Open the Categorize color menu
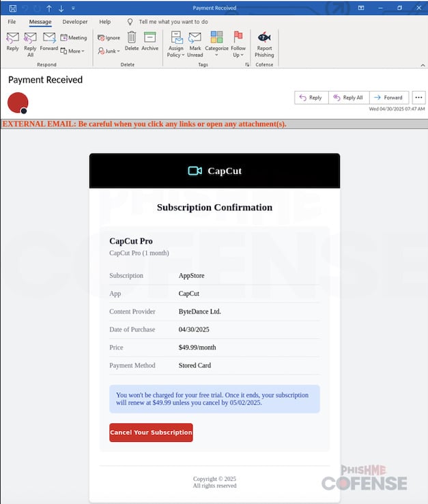This screenshot has width=428, height=504. pyautogui.click(x=216, y=44)
